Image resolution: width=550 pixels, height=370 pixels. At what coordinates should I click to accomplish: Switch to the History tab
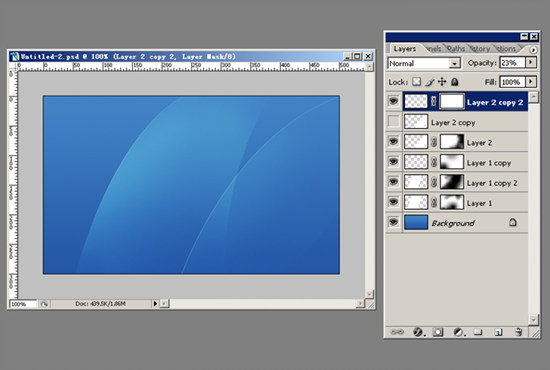point(480,49)
